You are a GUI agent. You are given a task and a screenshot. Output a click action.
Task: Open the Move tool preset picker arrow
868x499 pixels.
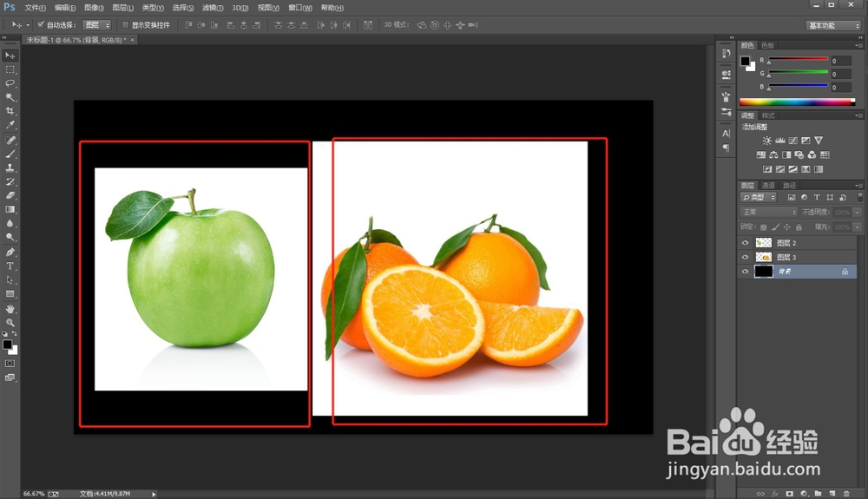point(28,25)
